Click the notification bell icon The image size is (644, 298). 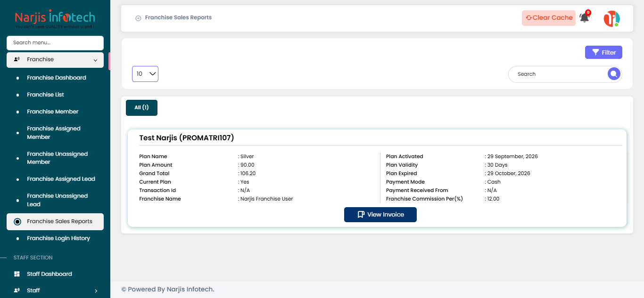pos(584,18)
